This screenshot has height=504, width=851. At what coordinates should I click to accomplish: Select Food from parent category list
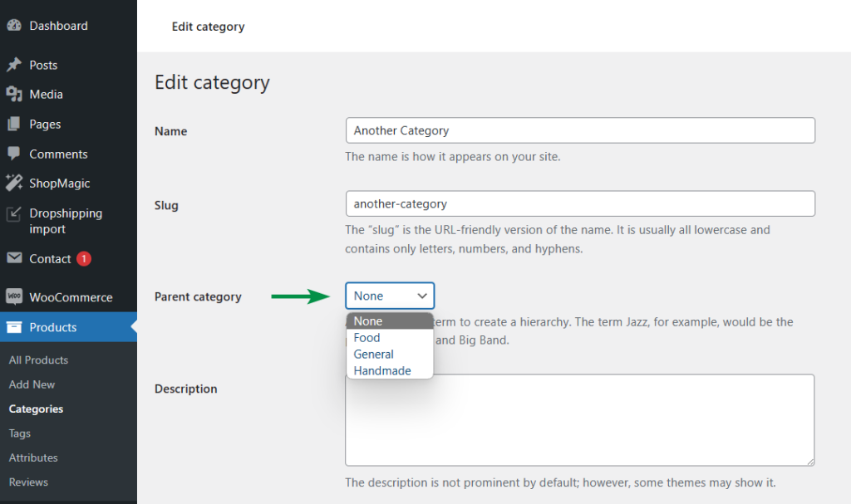[x=366, y=338]
